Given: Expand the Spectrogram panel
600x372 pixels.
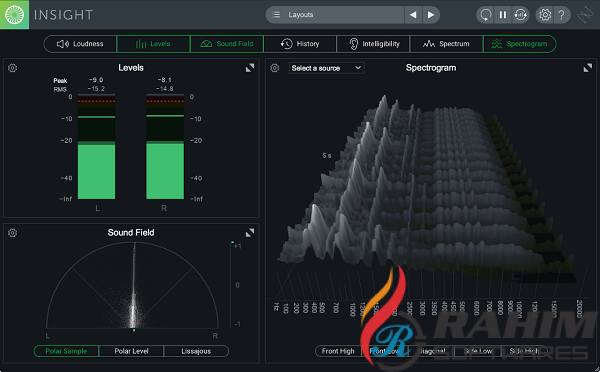Looking at the screenshot, I should 588,68.
